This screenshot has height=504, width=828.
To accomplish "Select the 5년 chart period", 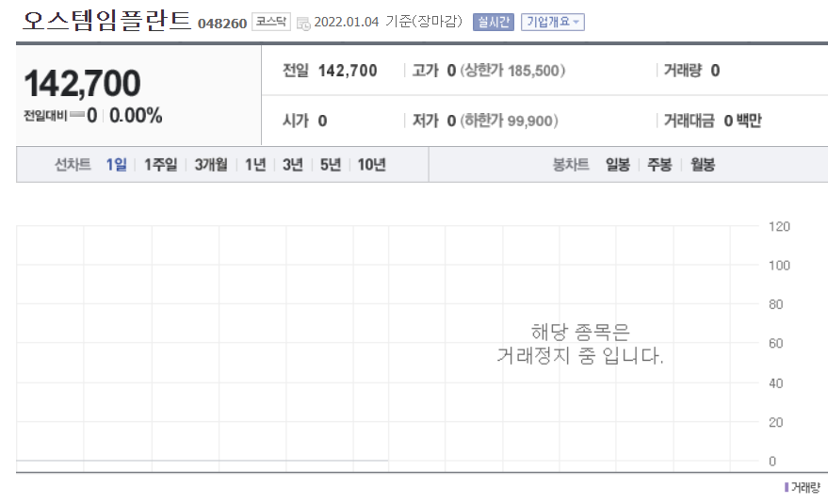I will point(331,165).
